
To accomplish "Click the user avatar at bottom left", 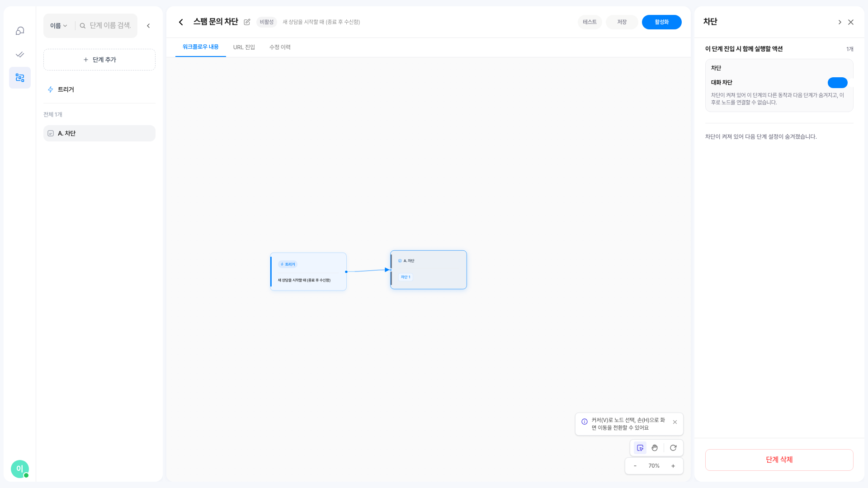I will coord(20,469).
